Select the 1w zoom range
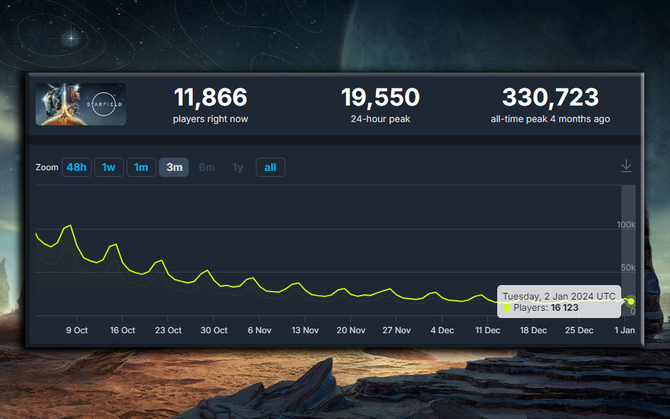The width and height of the screenshot is (670, 419). (109, 167)
